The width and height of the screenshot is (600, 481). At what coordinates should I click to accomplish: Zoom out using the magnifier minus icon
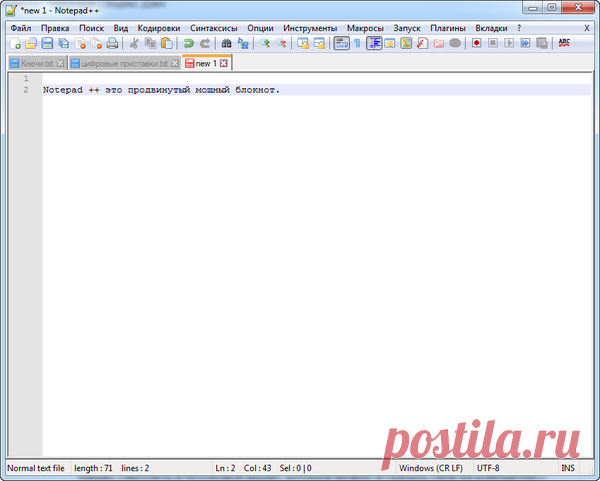281,43
